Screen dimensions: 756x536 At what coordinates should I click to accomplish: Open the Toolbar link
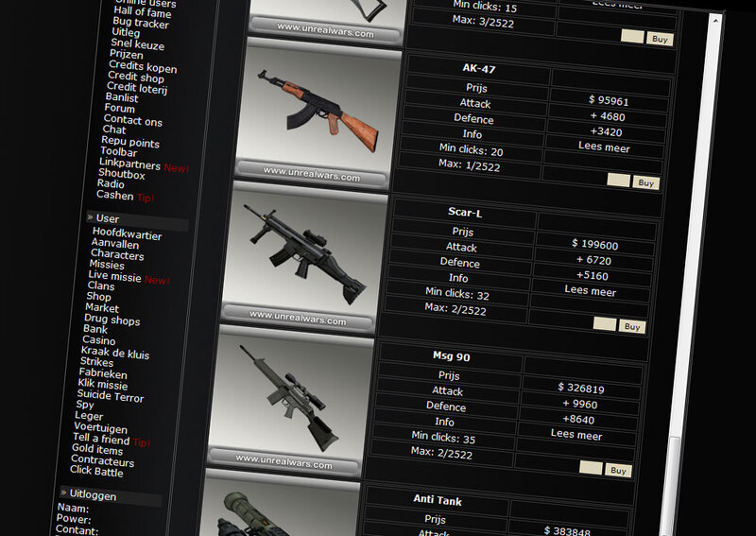point(118,151)
